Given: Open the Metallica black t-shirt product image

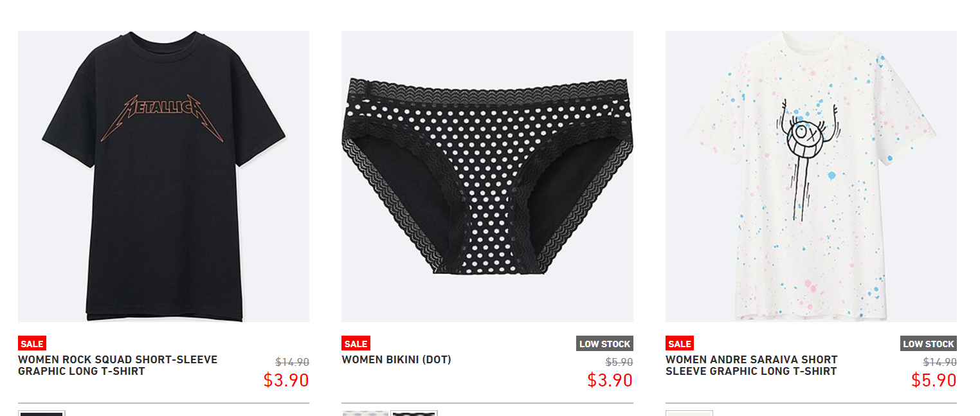Looking at the screenshot, I should [x=163, y=176].
